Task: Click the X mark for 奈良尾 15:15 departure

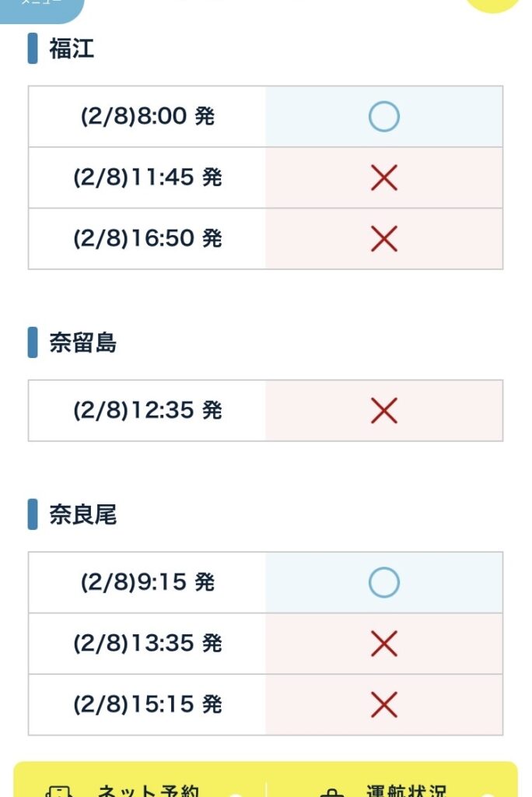Action: (x=383, y=704)
